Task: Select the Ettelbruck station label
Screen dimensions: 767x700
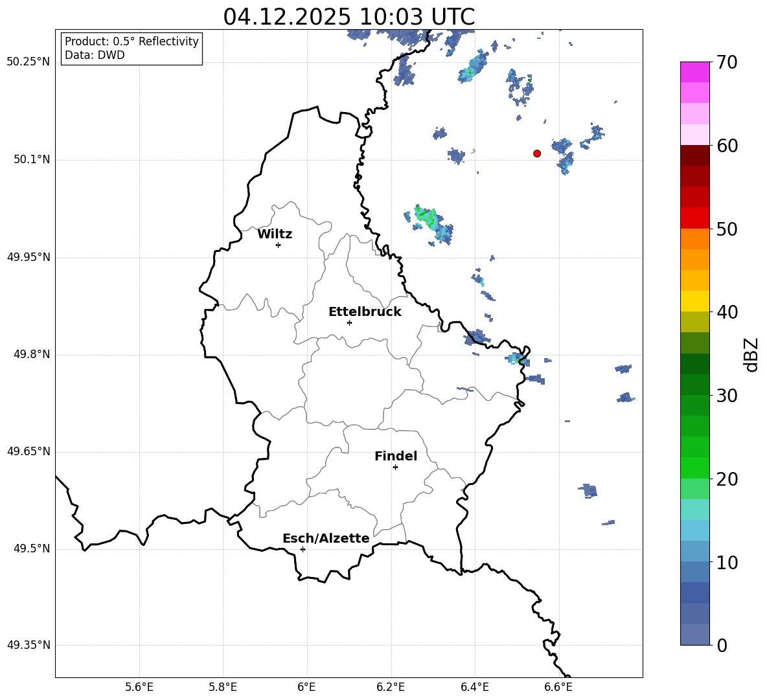Action: point(365,312)
